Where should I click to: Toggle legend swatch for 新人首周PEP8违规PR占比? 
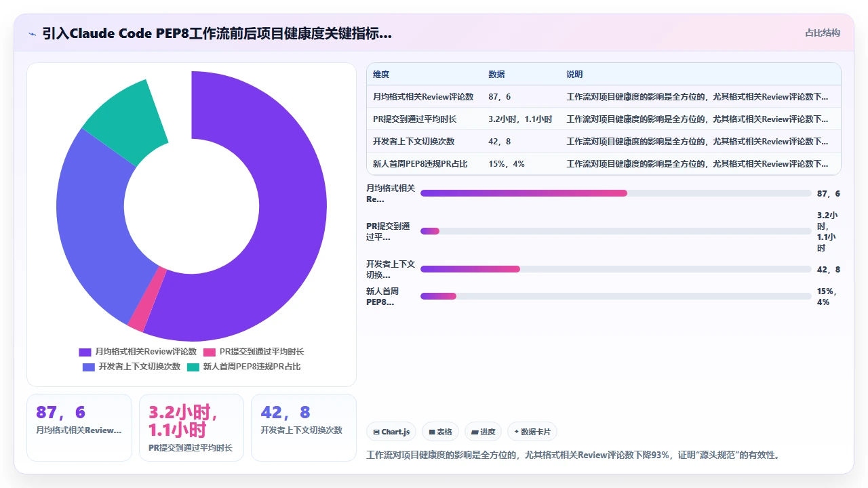point(193,367)
